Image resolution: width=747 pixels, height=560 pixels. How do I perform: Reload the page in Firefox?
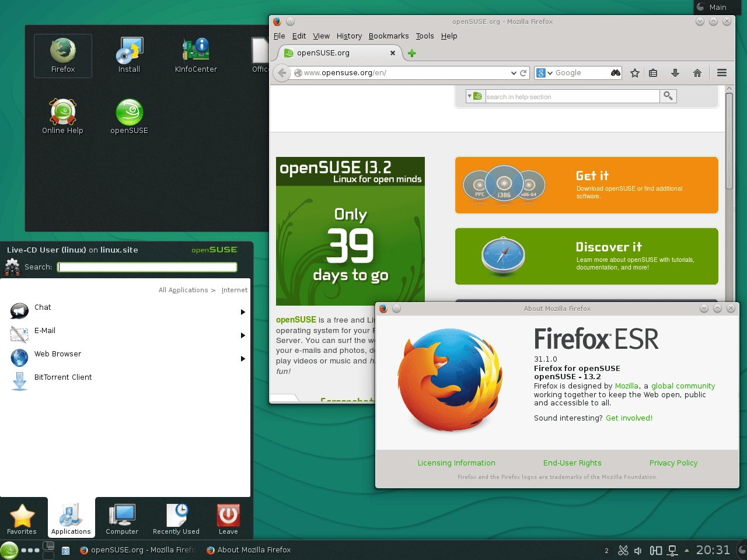click(x=523, y=73)
